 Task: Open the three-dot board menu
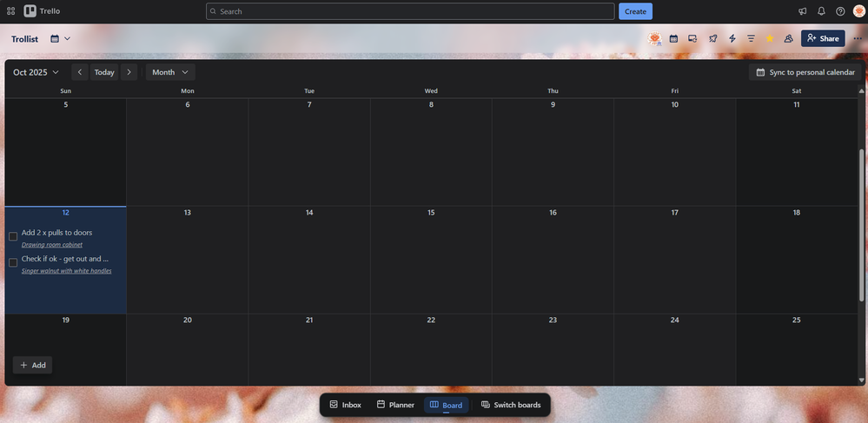(858, 39)
